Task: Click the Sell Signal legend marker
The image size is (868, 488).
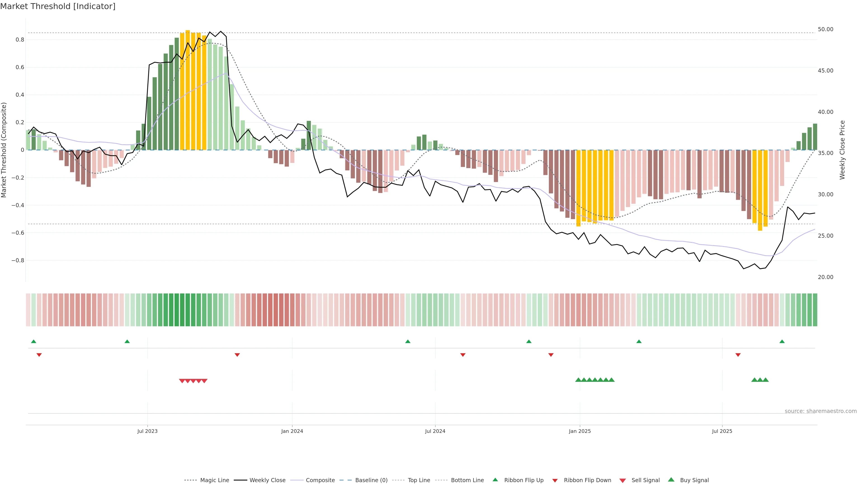Action: [x=623, y=480]
